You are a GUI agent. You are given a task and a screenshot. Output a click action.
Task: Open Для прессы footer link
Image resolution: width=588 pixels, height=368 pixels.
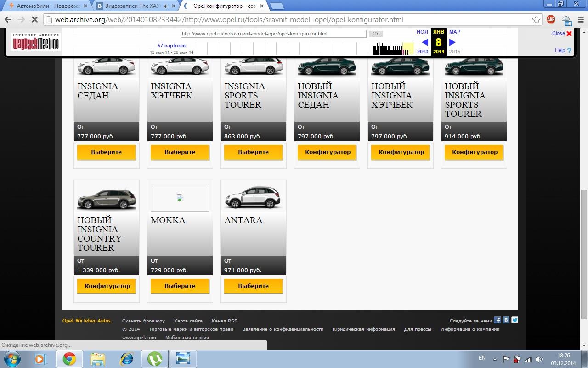click(x=418, y=329)
